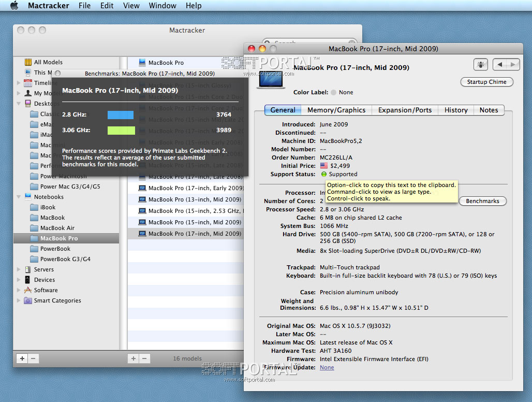Open the File menu
The width and height of the screenshot is (532, 402).
click(84, 6)
